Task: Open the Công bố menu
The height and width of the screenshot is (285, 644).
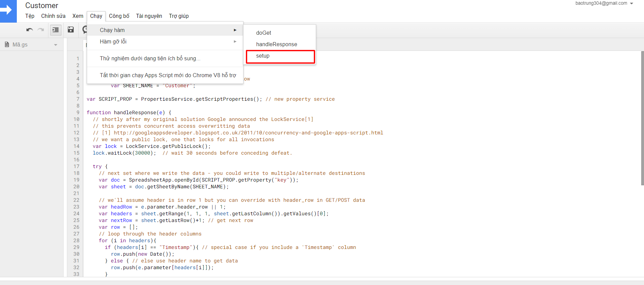Action: click(119, 16)
